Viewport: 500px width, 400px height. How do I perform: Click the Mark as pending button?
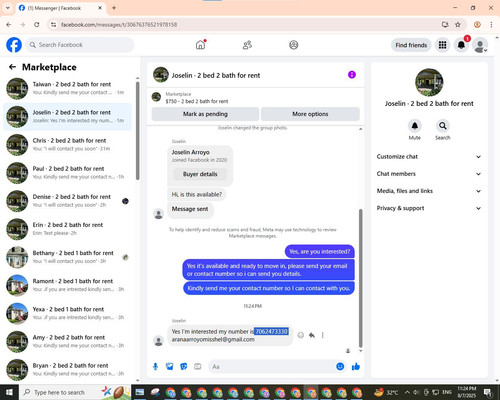tap(205, 114)
